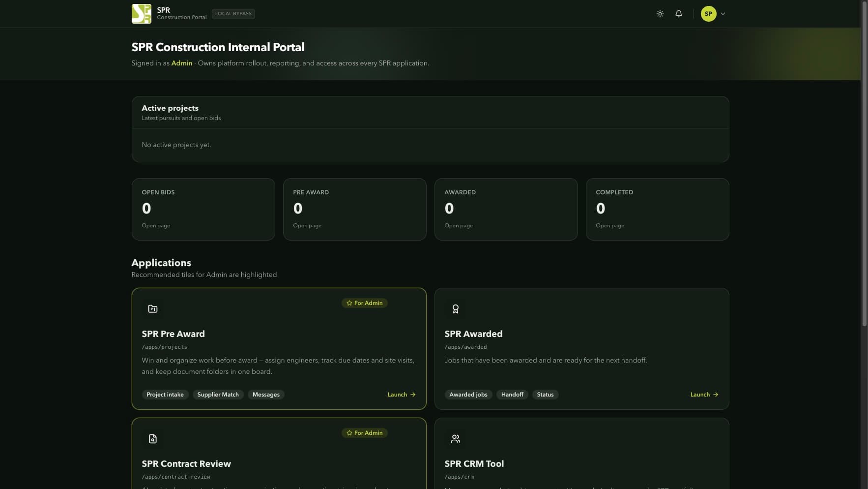Click the /apps/awarded path text

click(465, 347)
